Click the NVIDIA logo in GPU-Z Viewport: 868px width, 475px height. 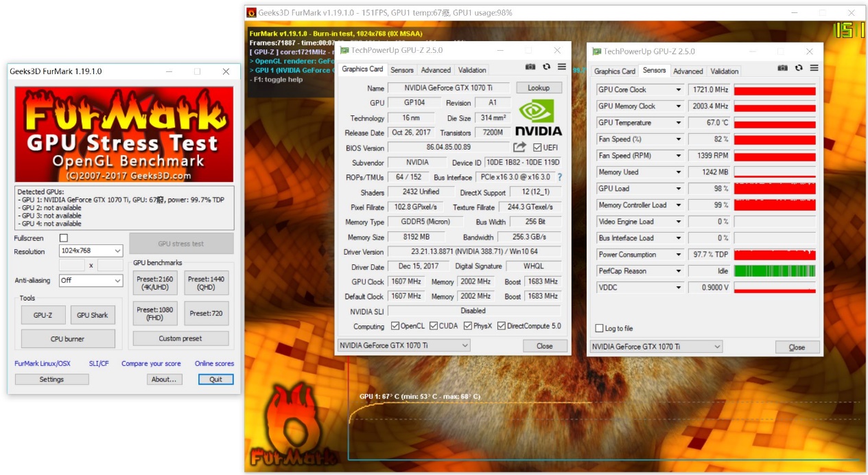pyautogui.click(x=539, y=119)
